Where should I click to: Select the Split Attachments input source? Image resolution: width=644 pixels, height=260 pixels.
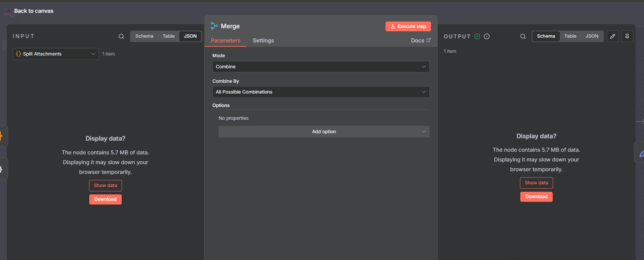[56, 54]
